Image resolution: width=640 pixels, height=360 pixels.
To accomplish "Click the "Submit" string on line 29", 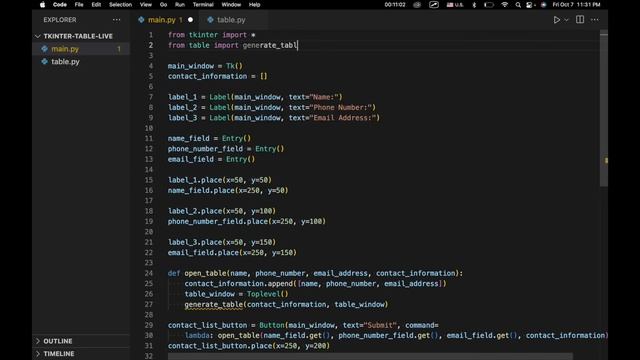I will pos(380,325).
